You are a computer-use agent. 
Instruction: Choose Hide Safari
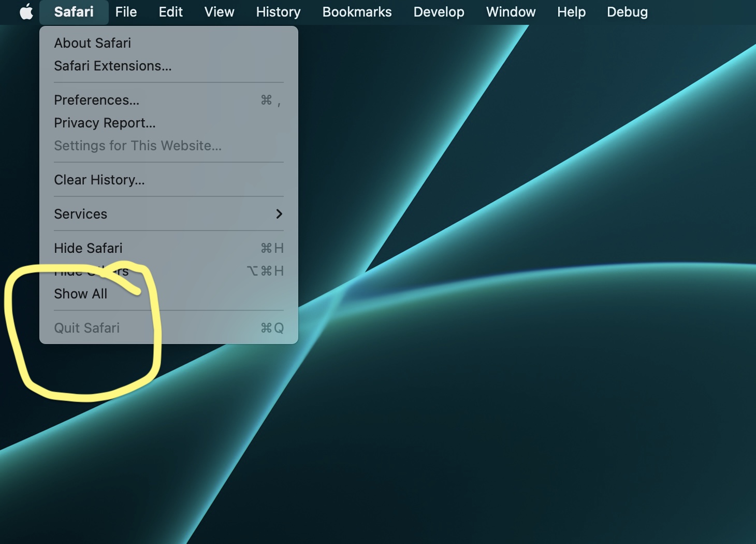click(169, 248)
